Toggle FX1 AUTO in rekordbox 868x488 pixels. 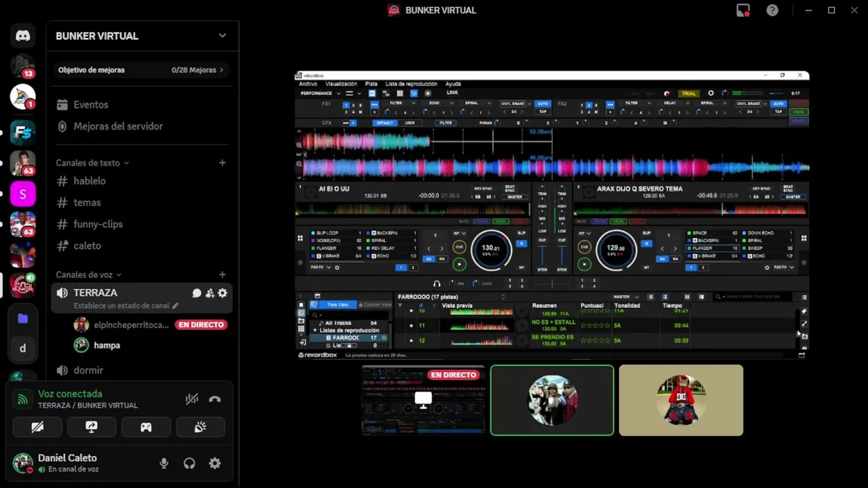pyautogui.click(x=542, y=104)
